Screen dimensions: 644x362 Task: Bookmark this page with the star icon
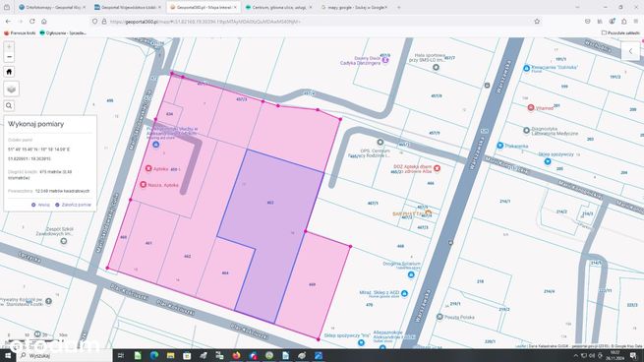537,22
